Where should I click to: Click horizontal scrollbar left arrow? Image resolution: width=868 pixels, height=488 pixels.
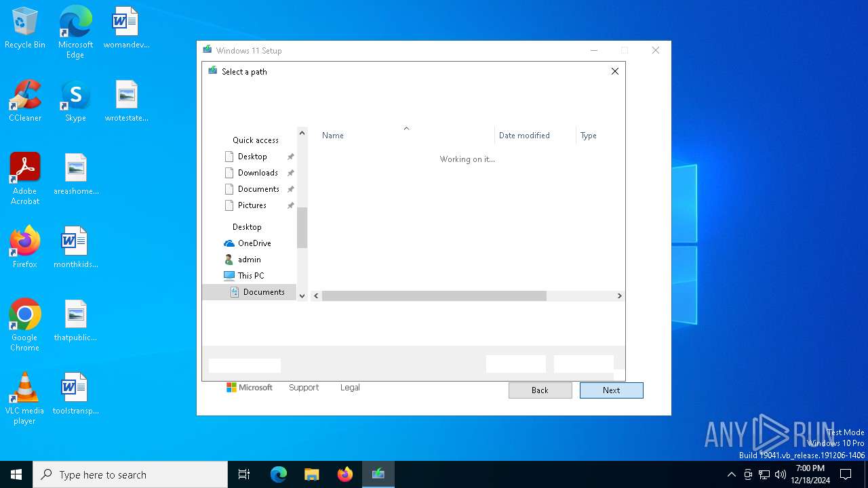pos(316,296)
